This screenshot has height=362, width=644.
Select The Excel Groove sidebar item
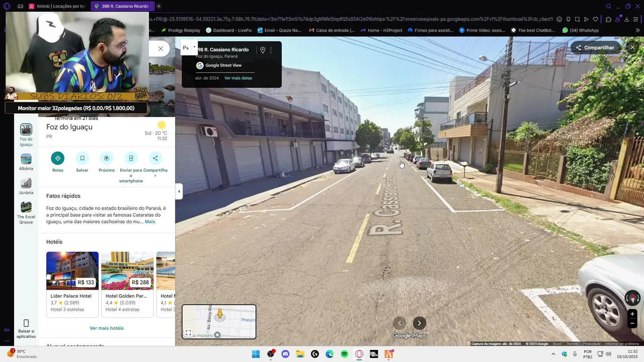tap(26, 213)
